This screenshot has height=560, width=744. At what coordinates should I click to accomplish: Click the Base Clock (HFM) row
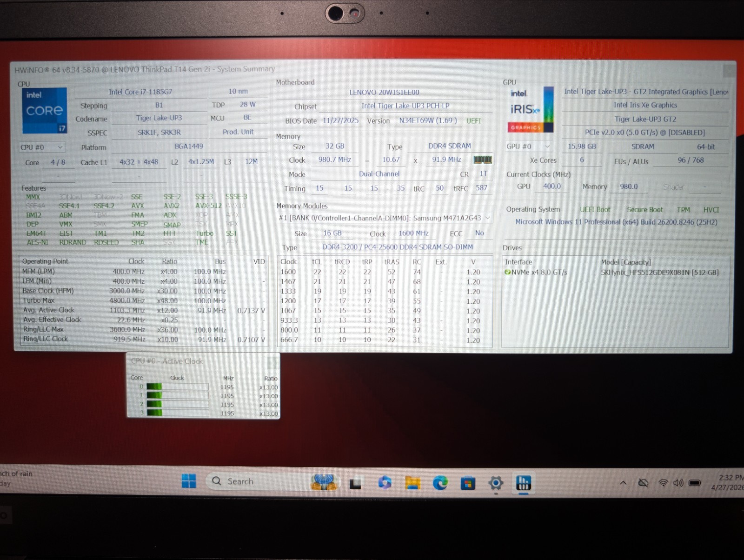click(x=144, y=291)
